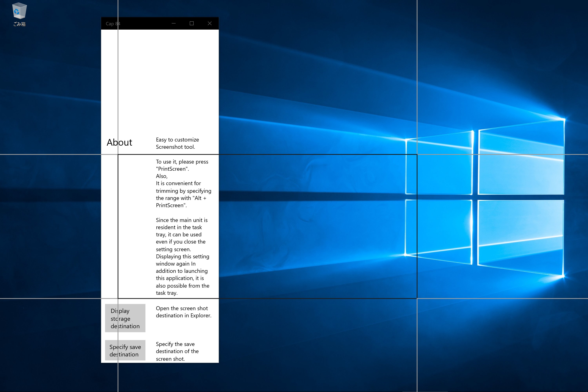Click the About heading

[119, 142]
